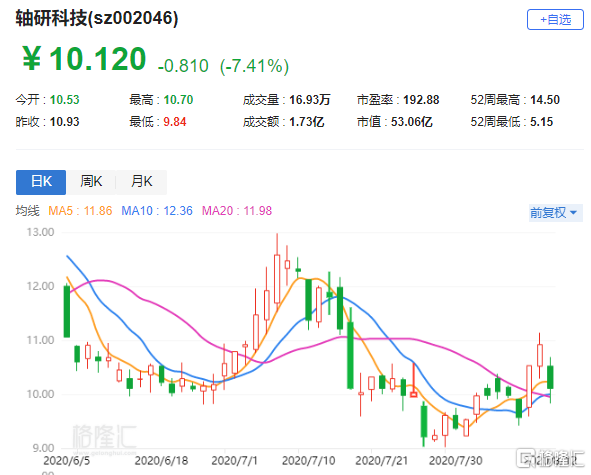591x475 pixels.
Task: Click the 2020/7/10 date axis label
Action: tap(308, 461)
